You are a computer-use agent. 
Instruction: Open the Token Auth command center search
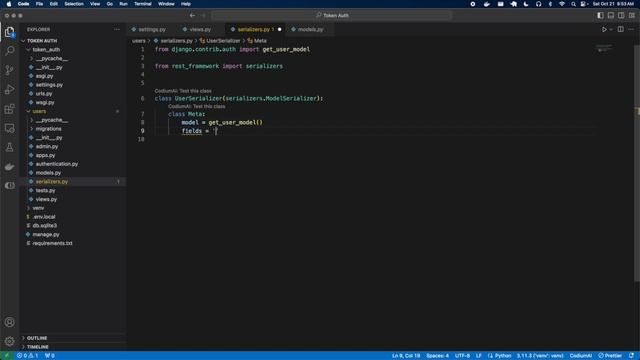pos(332,16)
